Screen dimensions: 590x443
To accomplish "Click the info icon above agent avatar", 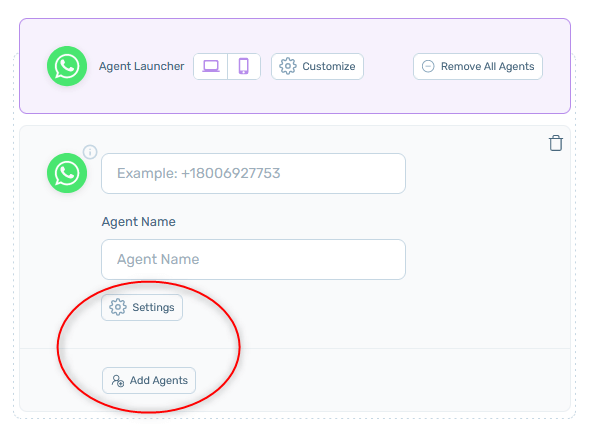I will [90, 152].
